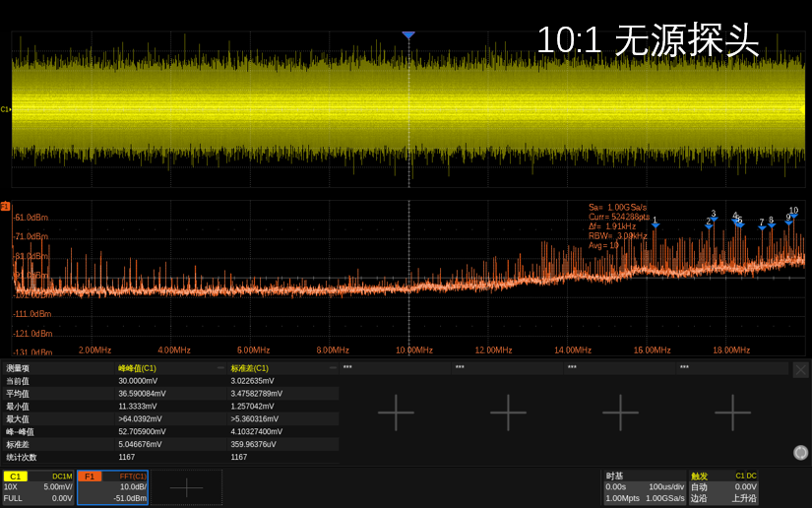Click the F1 math trace indicator
This screenshot has width=812, height=508.
coord(5,207)
